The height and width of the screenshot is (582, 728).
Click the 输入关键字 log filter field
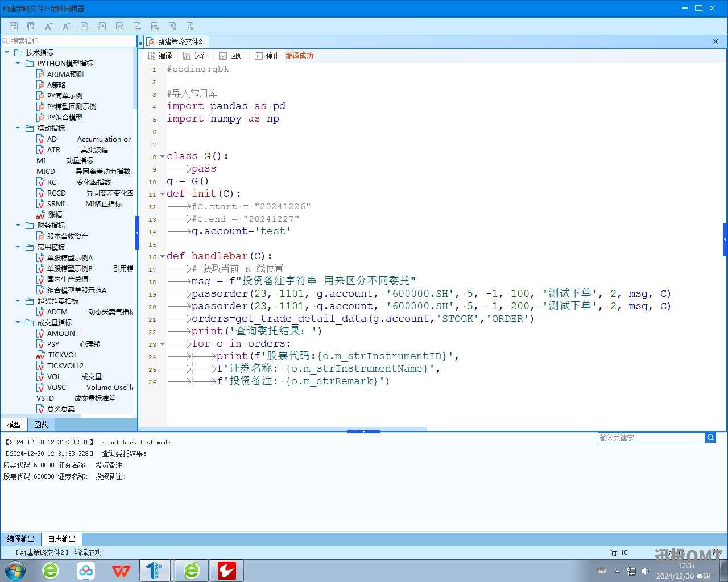tap(651, 438)
